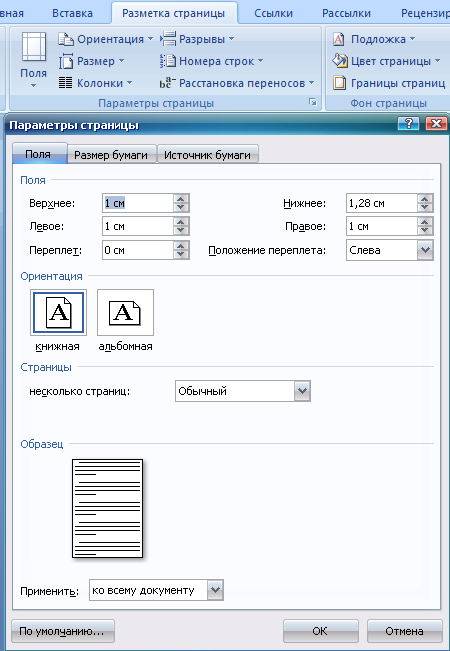Decrease the Нижнее margin with down arrow
Viewport: 450px width, 651px height.
[x=424, y=208]
